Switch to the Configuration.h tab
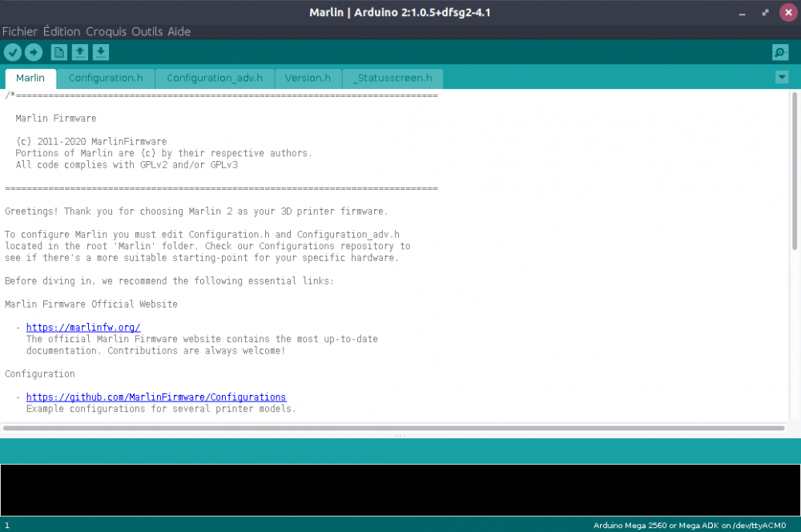Screen dimensions: 801x532 106,79
